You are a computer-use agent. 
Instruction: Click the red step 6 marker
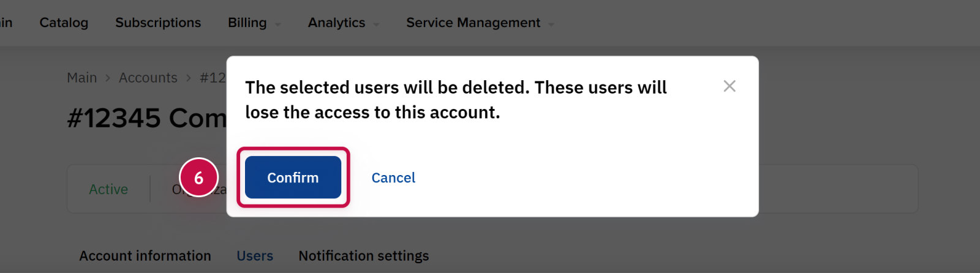coord(198,178)
